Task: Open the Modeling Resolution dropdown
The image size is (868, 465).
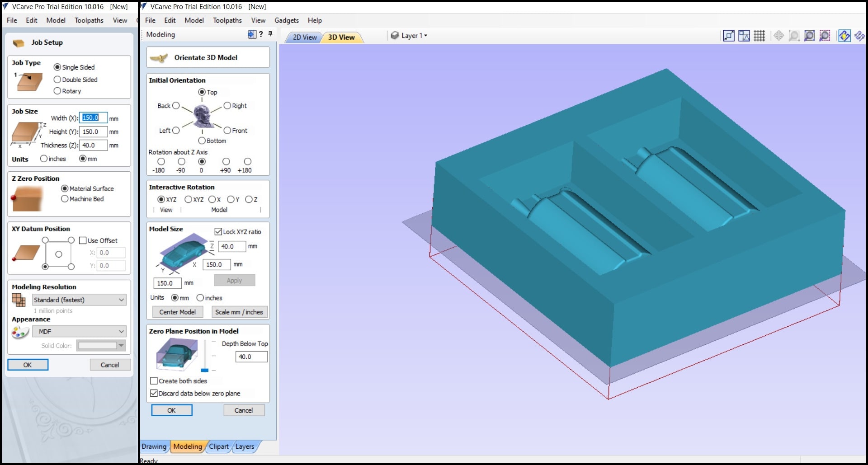Action: click(79, 300)
